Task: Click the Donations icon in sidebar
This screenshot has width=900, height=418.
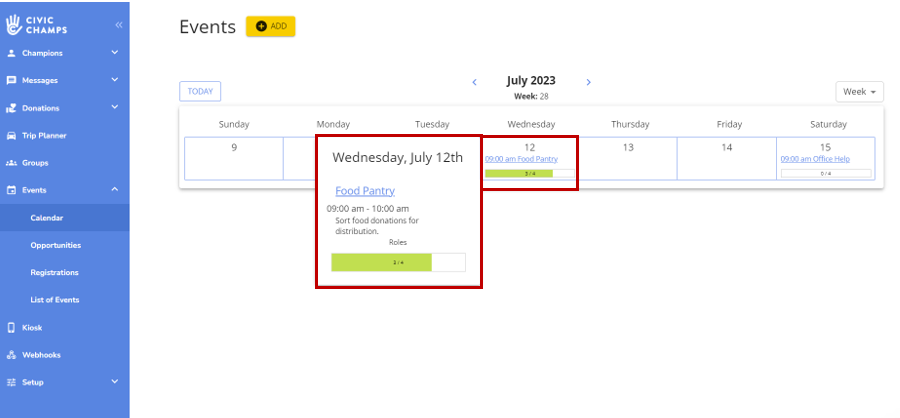Action: (x=11, y=108)
